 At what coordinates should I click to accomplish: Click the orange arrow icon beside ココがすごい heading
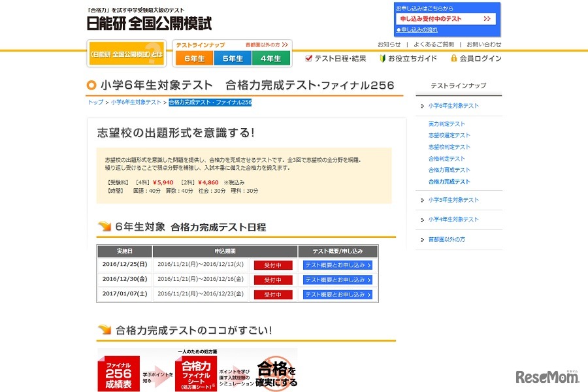click(105, 329)
